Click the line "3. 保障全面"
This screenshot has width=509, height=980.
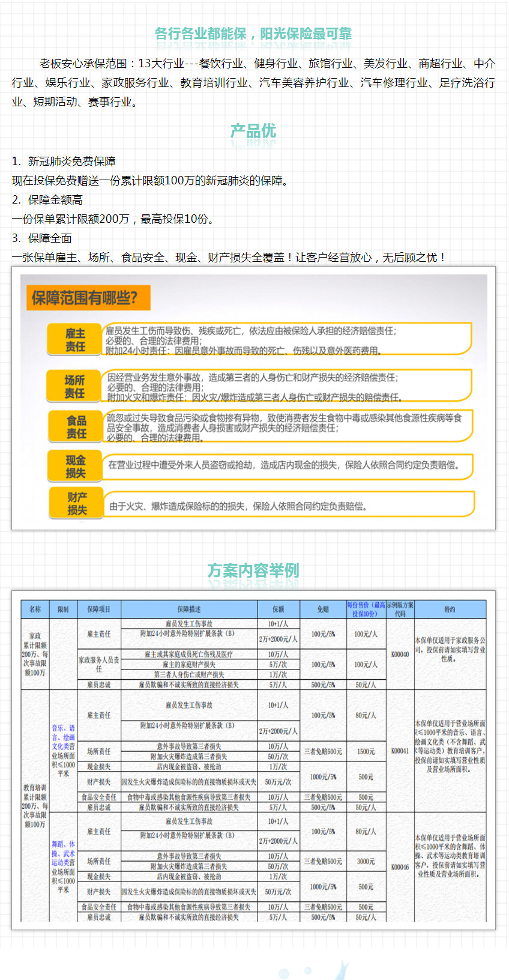(x=42, y=238)
